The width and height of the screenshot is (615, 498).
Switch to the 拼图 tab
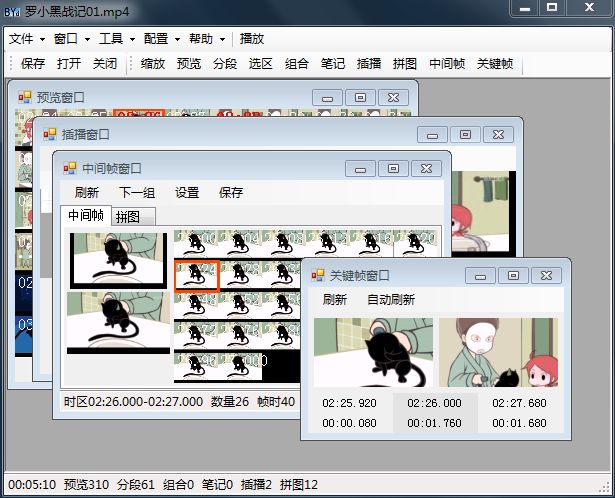click(133, 216)
